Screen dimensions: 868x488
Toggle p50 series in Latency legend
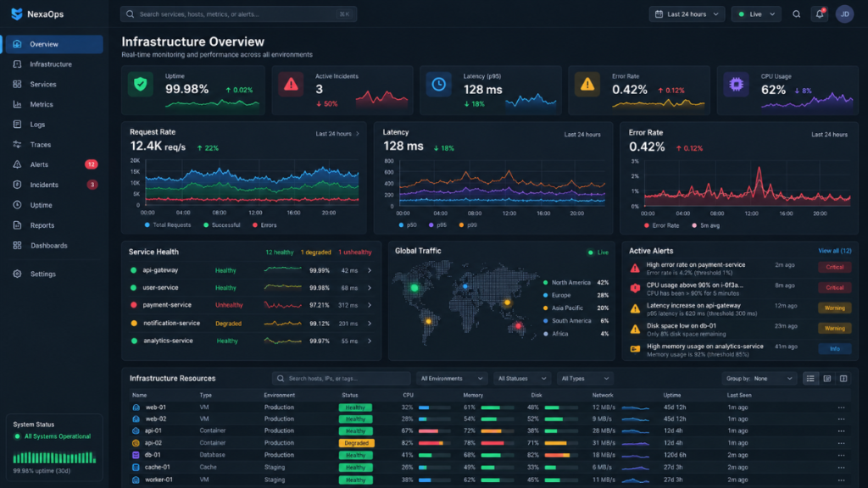click(x=408, y=225)
